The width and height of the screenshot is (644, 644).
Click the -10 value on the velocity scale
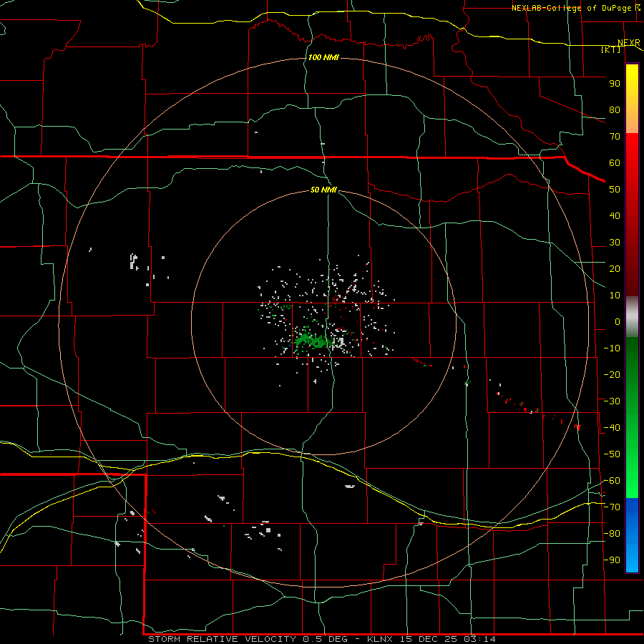[x=612, y=348]
